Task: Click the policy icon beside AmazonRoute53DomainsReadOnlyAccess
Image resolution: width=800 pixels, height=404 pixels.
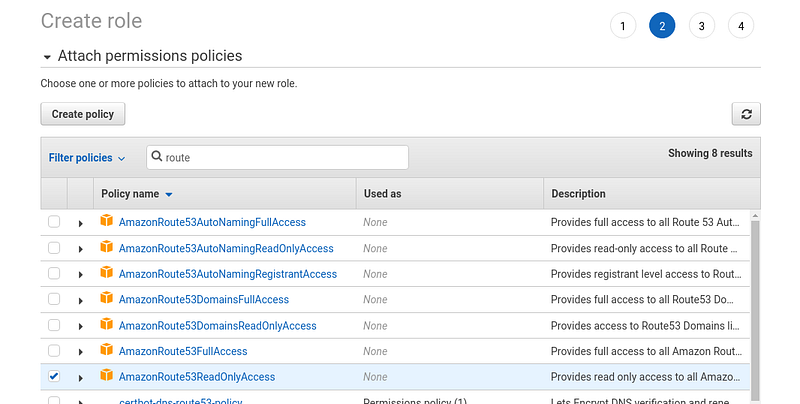Action: 107,324
